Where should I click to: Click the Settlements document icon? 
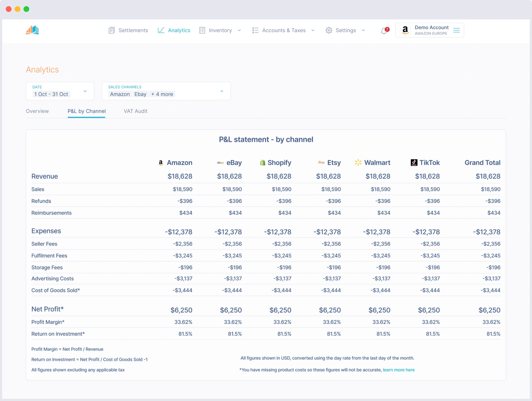[x=111, y=30]
